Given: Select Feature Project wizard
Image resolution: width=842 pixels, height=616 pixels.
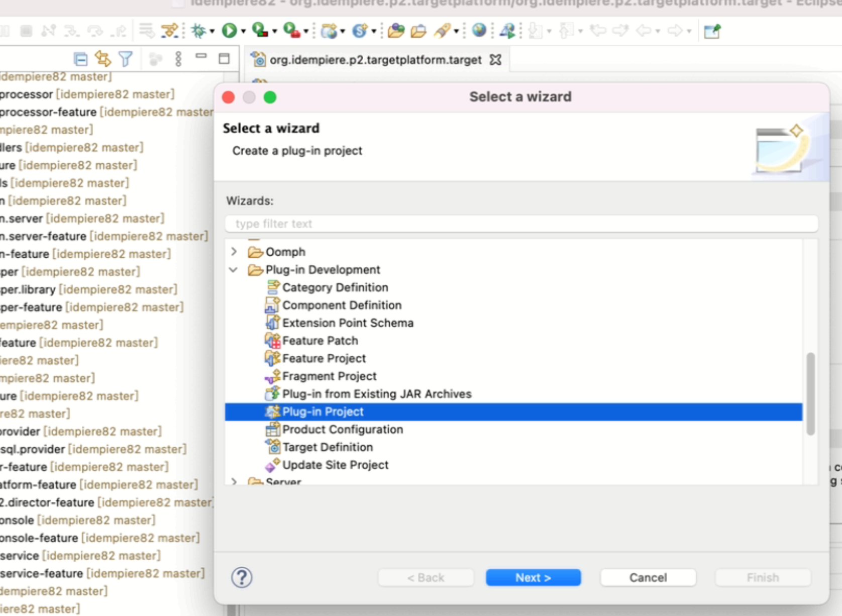Looking at the screenshot, I should click(x=315, y=358).
